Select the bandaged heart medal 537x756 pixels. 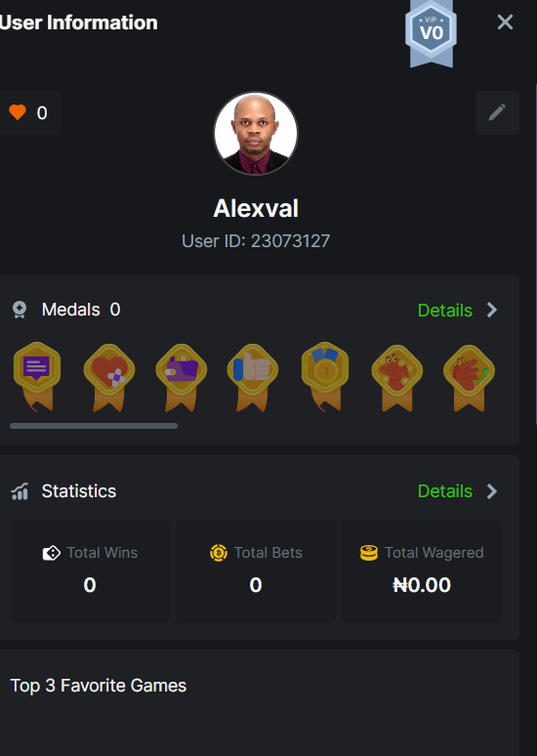(109, 377)
